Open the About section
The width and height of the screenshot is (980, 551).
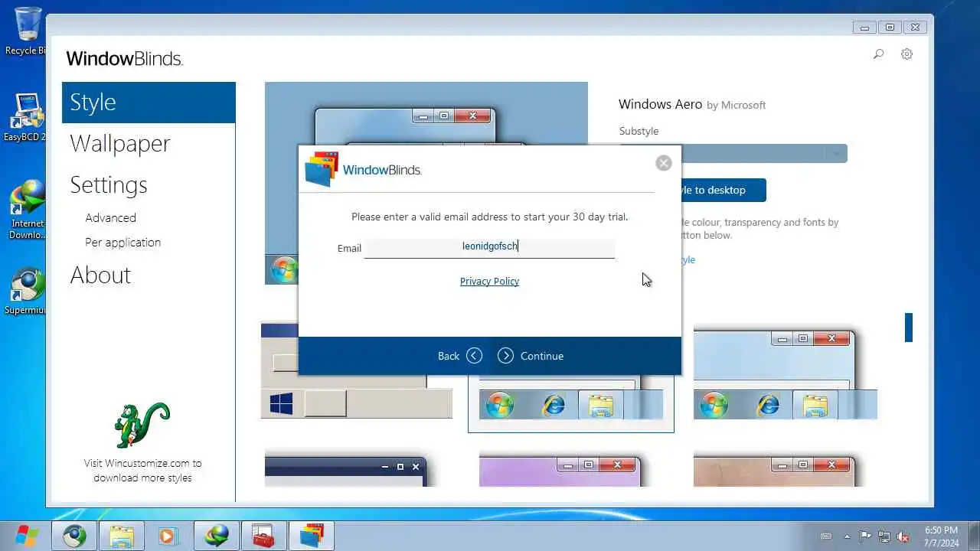(101, 275)
